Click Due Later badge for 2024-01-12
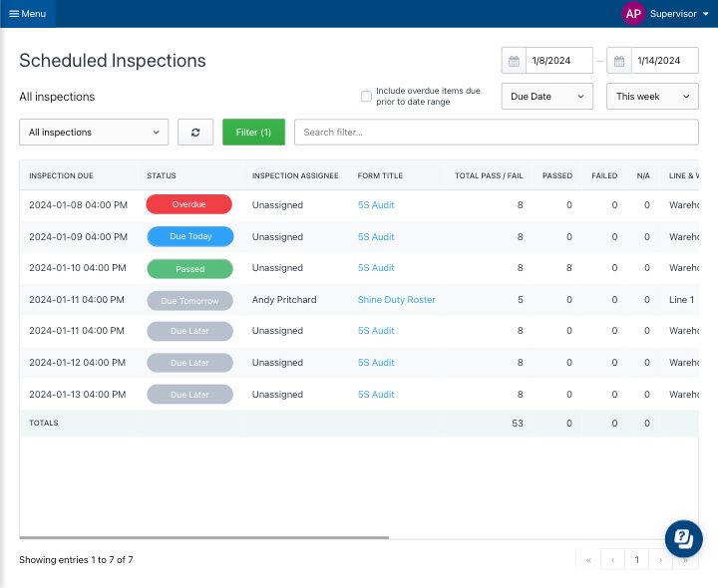The height and width of the screenshot is (588, 718). [190, 363]
